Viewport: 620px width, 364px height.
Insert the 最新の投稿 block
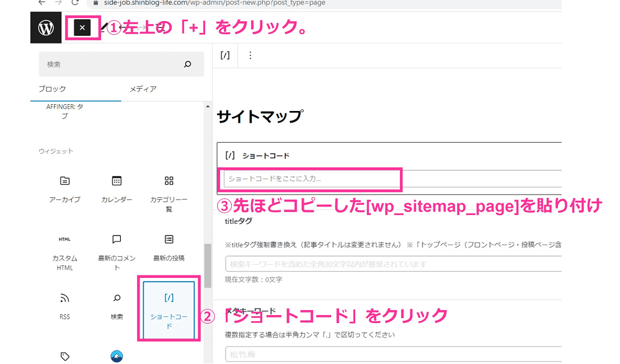click(x=169, y=249)
